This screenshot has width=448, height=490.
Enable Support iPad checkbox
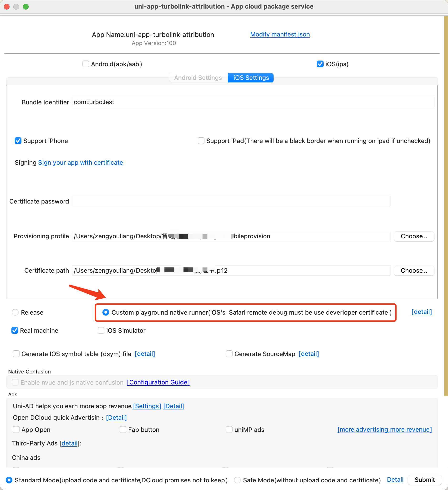201,141
